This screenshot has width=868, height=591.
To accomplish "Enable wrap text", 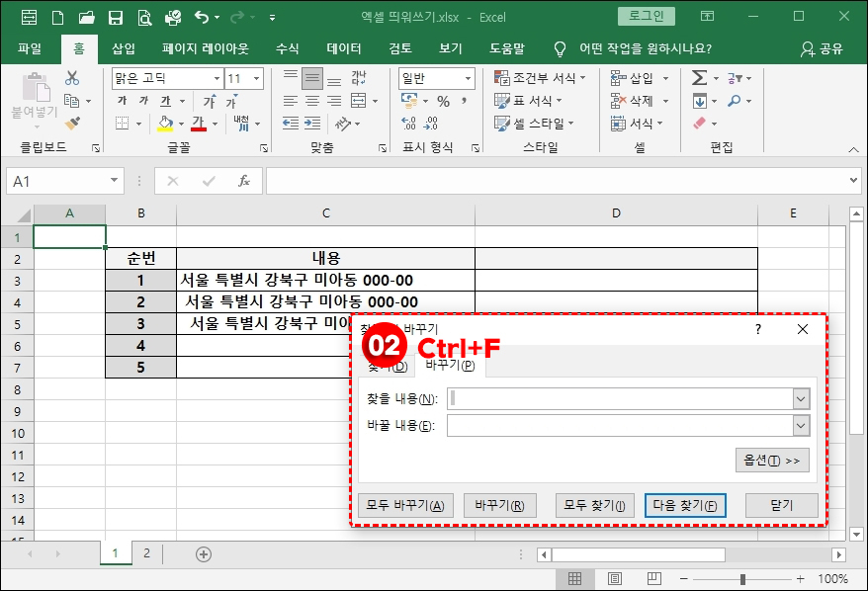I will [x=359, y=78].
